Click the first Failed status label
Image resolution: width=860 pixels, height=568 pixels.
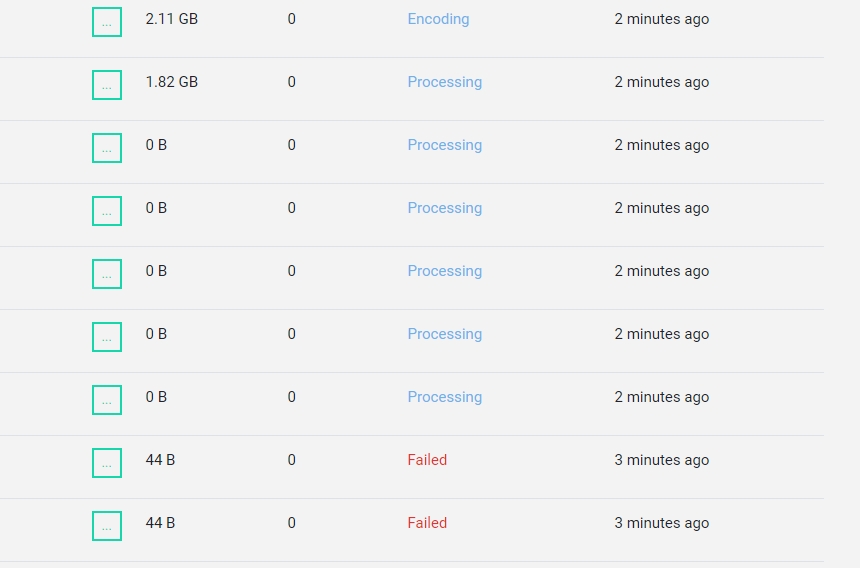click(x=427, y=460)
